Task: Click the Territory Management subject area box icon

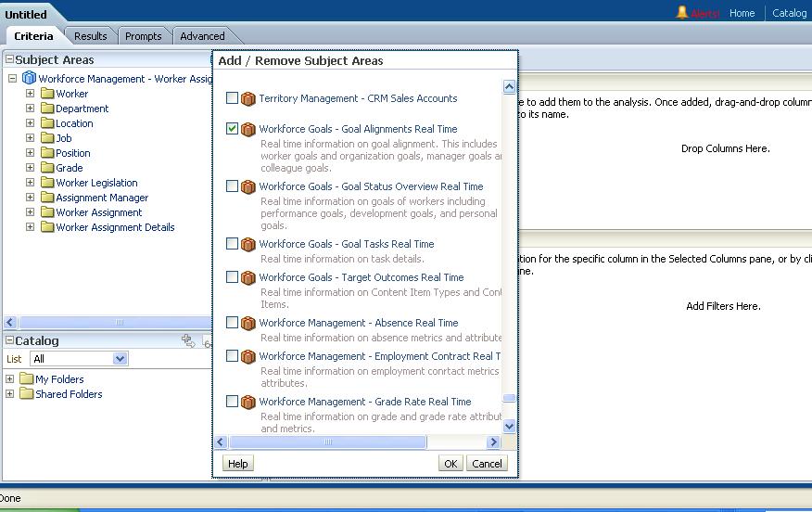Action: (x=248, y=98)
